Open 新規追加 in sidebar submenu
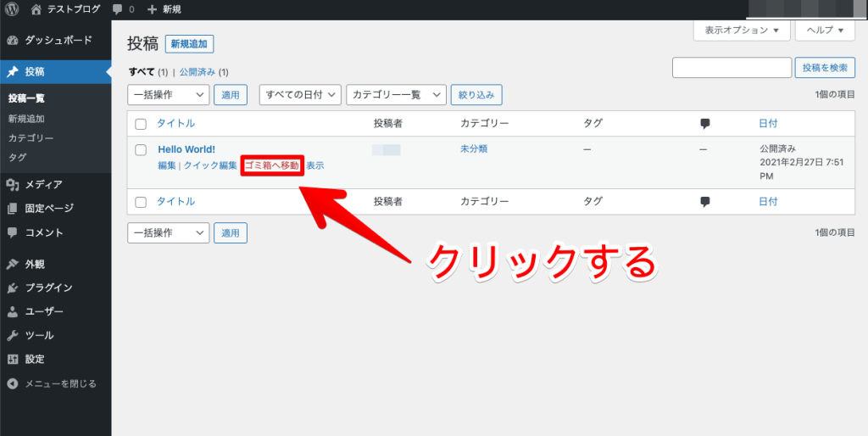The height and width of the screenshot is (436, 868). coord(26,119)
